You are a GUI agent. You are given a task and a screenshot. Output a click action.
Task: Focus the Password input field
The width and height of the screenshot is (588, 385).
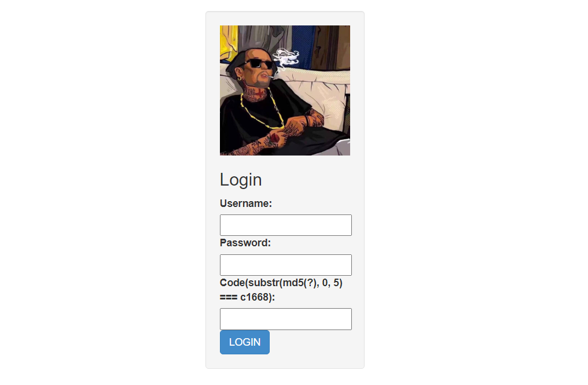285,265
